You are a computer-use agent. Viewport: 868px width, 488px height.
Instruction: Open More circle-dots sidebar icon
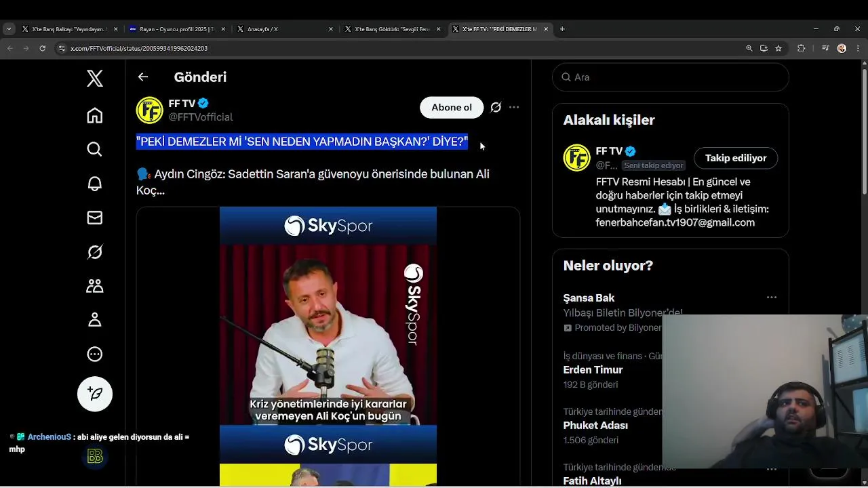[95, 354]
